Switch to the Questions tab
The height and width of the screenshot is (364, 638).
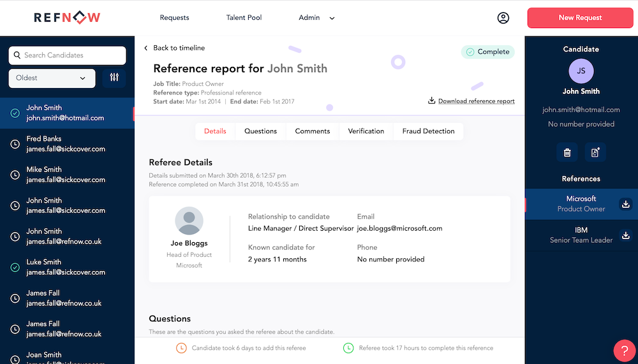[260, 131]
